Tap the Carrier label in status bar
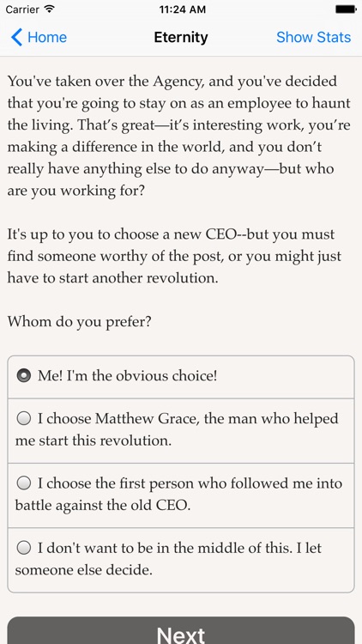This screenshot has width=362, height=644. coord(22,9)
